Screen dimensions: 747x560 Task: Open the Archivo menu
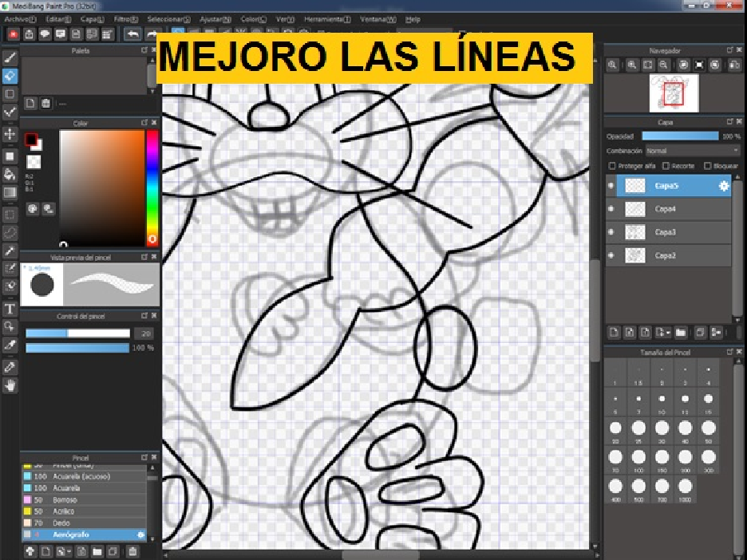(x=20, y=19)
